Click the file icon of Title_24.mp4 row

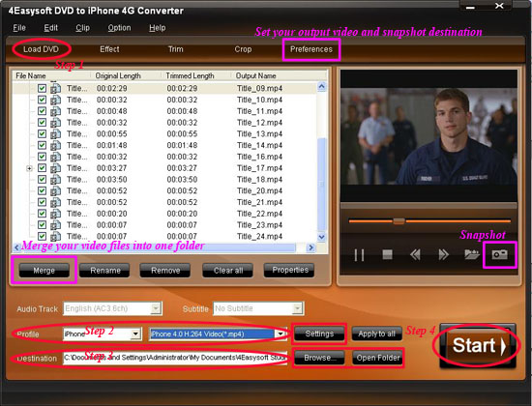click(x=56, y=237)
